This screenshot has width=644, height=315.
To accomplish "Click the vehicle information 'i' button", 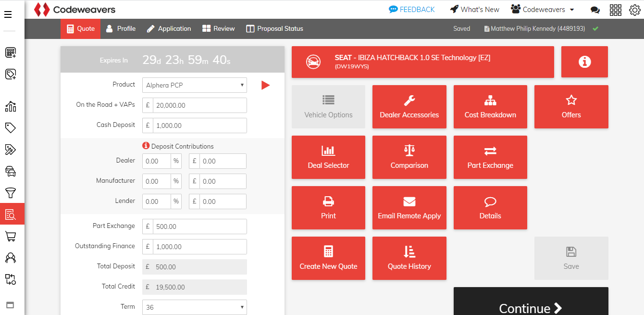I will [584, 62].
